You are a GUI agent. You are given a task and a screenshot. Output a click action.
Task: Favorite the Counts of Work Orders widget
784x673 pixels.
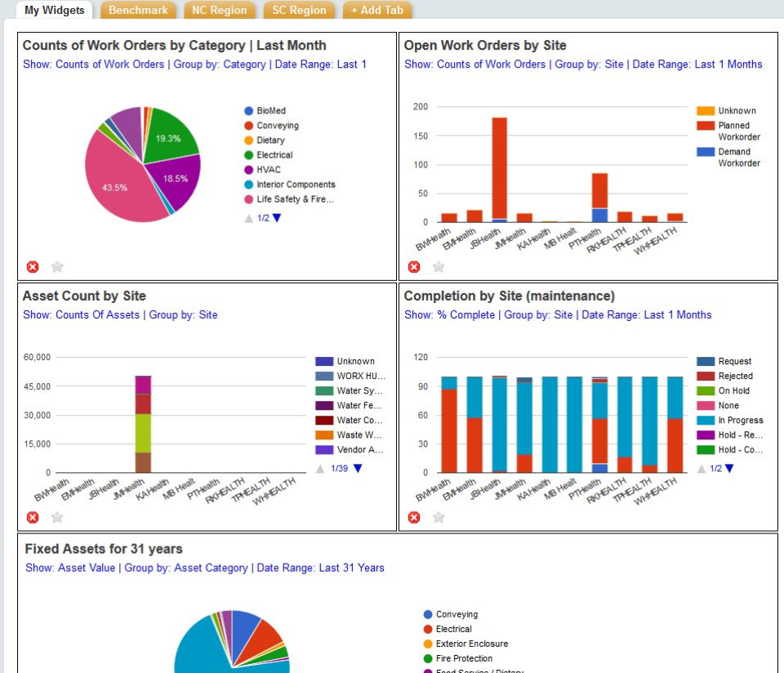coord(56,266)
